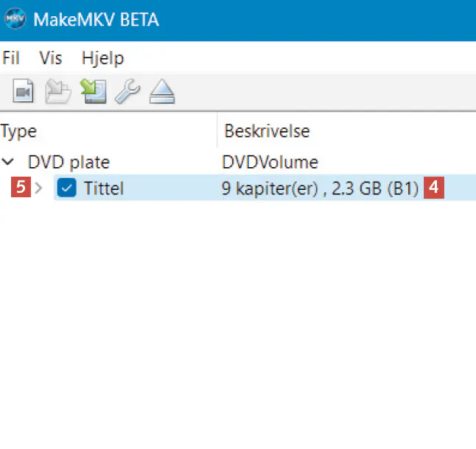The image size is (476, 449).
Task: Open Preferences via the wrench icon
Action: click(x=128, y=91)
